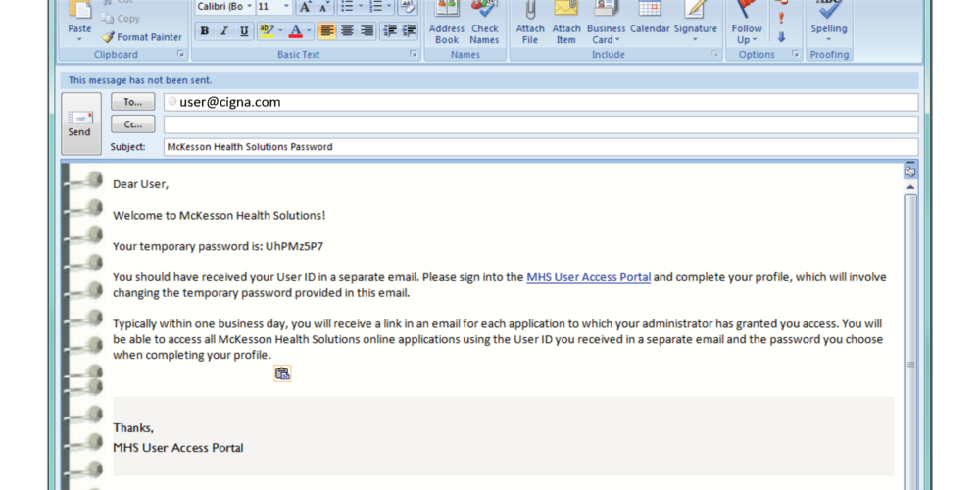Image resolution: width=980 pixels, height=490 pixels.
Task: Toggle Bold formatting
Action: 204,31
